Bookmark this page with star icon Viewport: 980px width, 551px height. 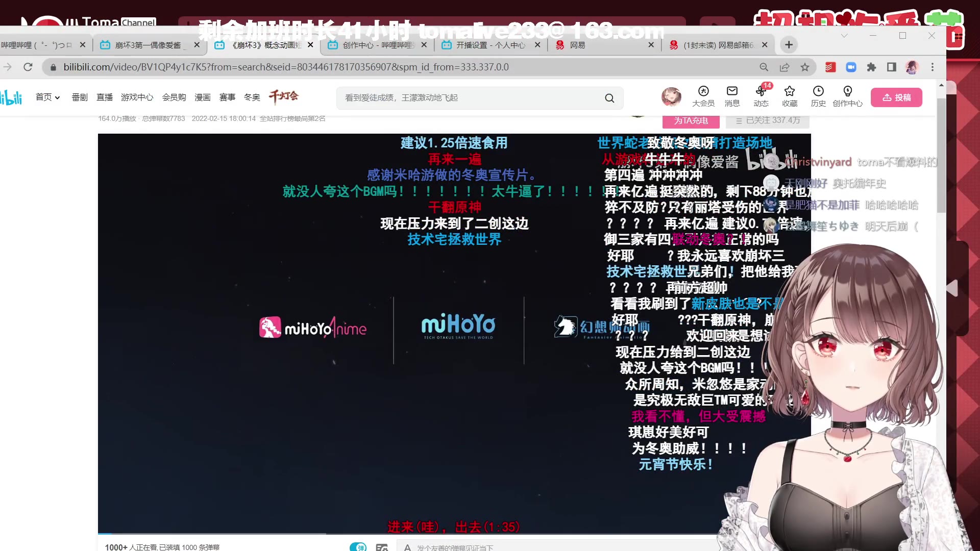tap(805, 67)
